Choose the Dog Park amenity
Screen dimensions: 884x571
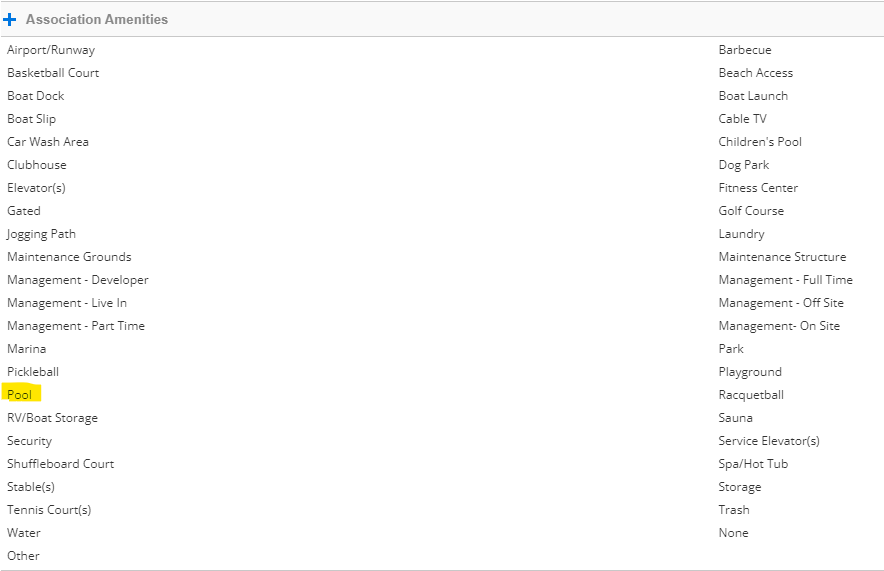click(744, 165)
